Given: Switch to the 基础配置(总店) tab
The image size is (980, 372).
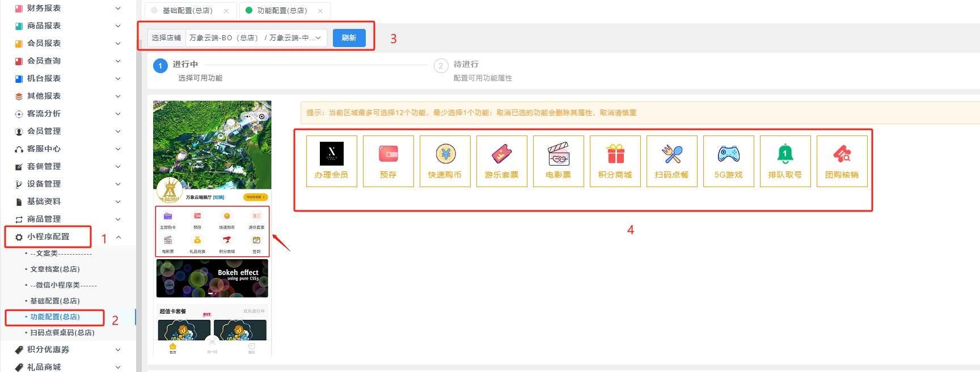Looking at the screenshot, I should 187,11.
